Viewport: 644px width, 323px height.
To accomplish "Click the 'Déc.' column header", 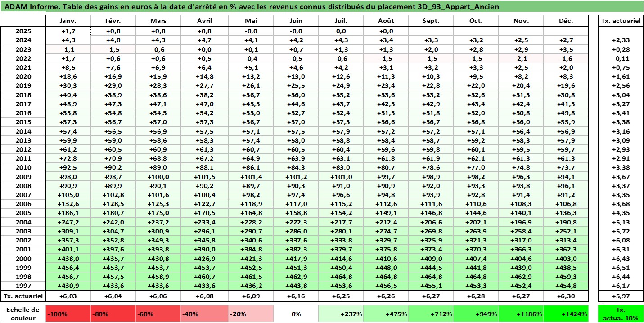I will pos(566,21).
